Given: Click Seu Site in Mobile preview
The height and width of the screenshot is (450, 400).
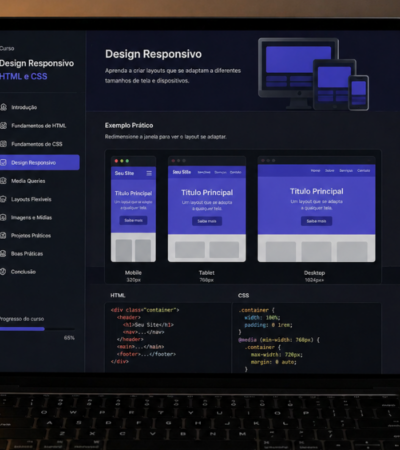Looking at the screenshot, I should (124, 173).
